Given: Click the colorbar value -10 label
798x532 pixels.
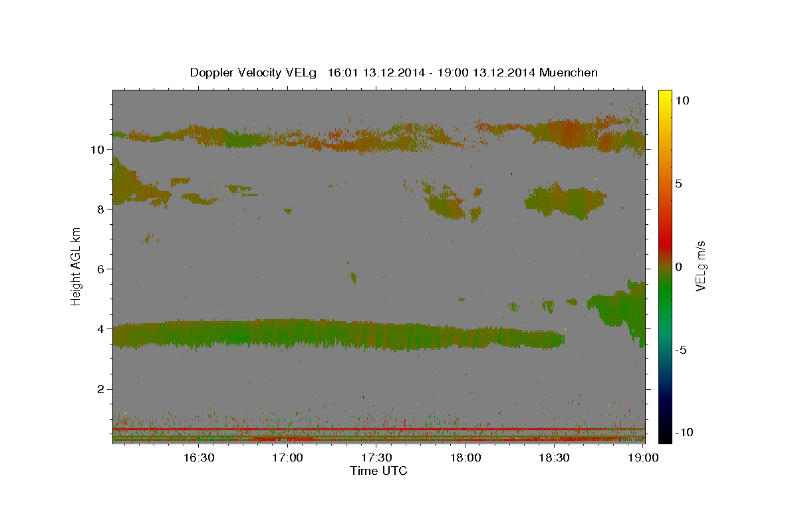Looking at the screenshot, I should click(x=683, y=432).
